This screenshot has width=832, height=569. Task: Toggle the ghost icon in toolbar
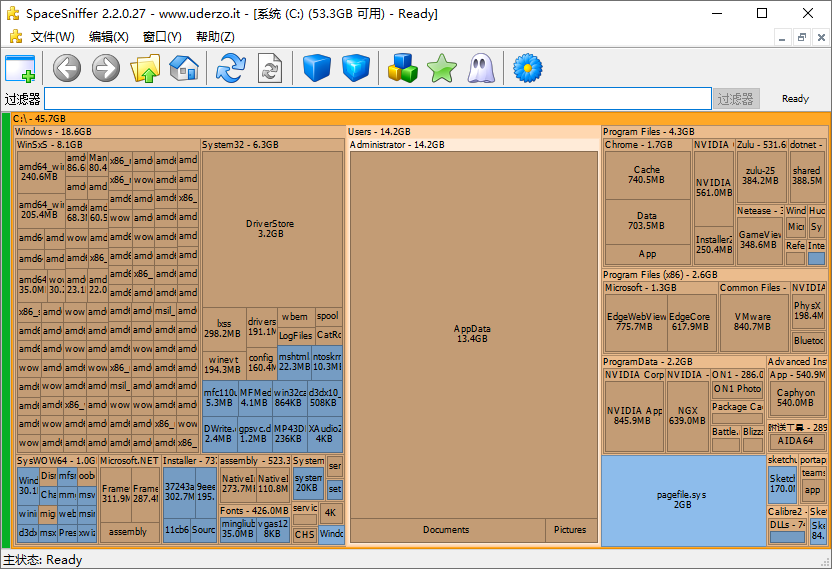tap(481, 68)
